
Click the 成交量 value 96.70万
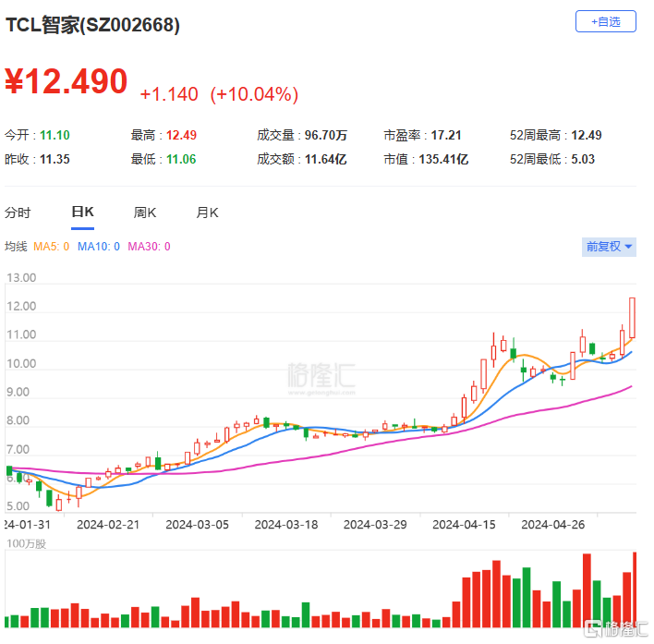(x=326, y=135)
